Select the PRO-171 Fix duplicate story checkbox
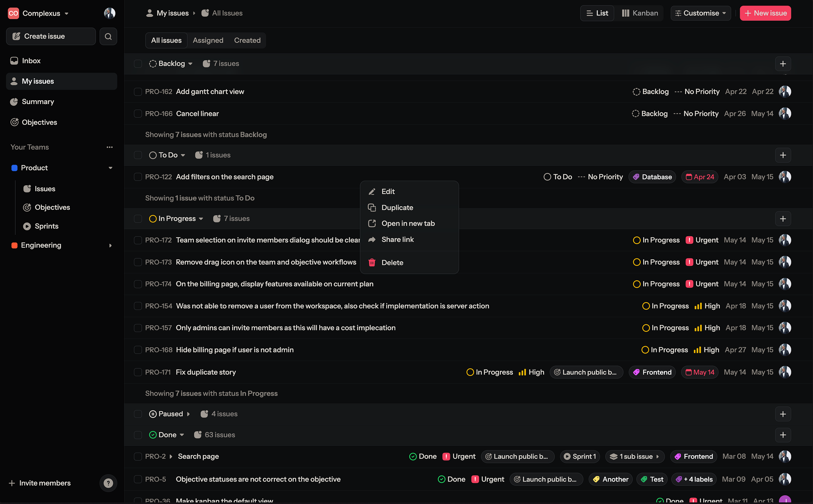This screenshot has height=504, width=813. coord(138,372)
